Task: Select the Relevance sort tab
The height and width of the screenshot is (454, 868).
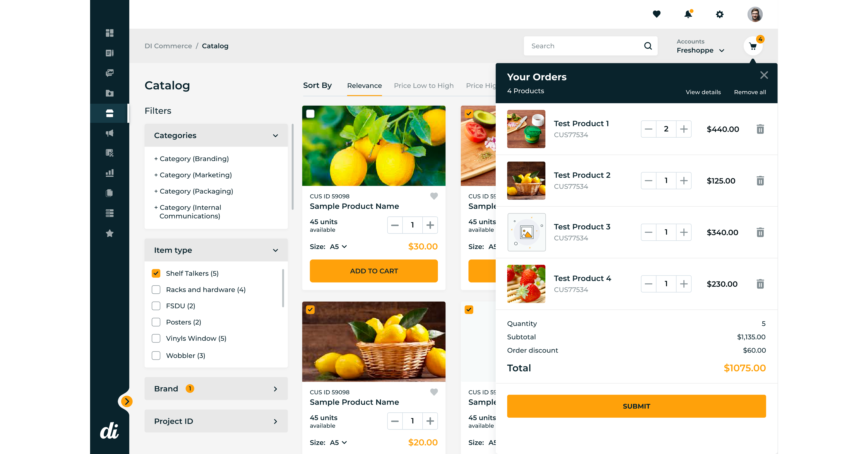Action: tap(364, 86)
